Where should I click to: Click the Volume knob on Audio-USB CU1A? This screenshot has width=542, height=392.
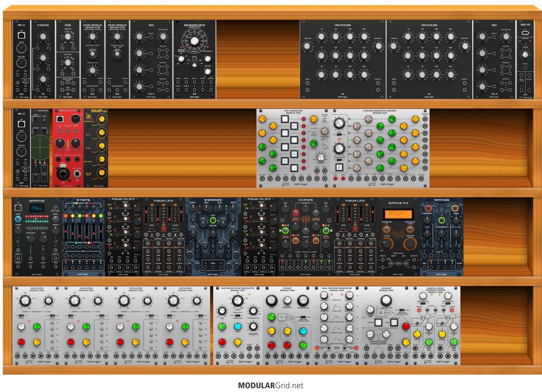click(525, 55)
